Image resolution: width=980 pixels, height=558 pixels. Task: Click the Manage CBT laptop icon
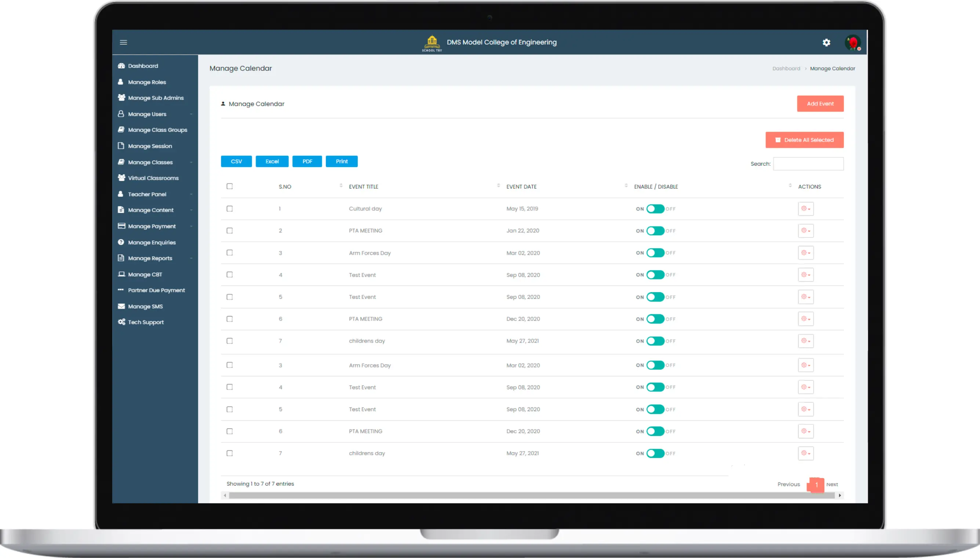pyautogui.click(x=121, y=274)
